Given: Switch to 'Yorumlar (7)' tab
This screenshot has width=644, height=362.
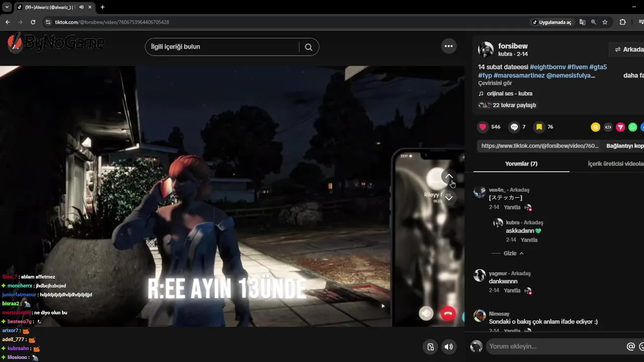Looking at the screenshot, I should click(521, 164).
